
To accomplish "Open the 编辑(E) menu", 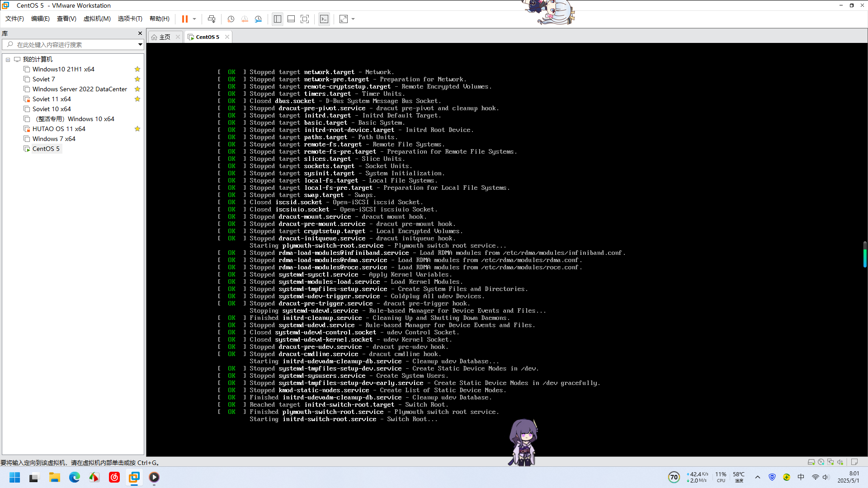I will click(x=40, y=19).
